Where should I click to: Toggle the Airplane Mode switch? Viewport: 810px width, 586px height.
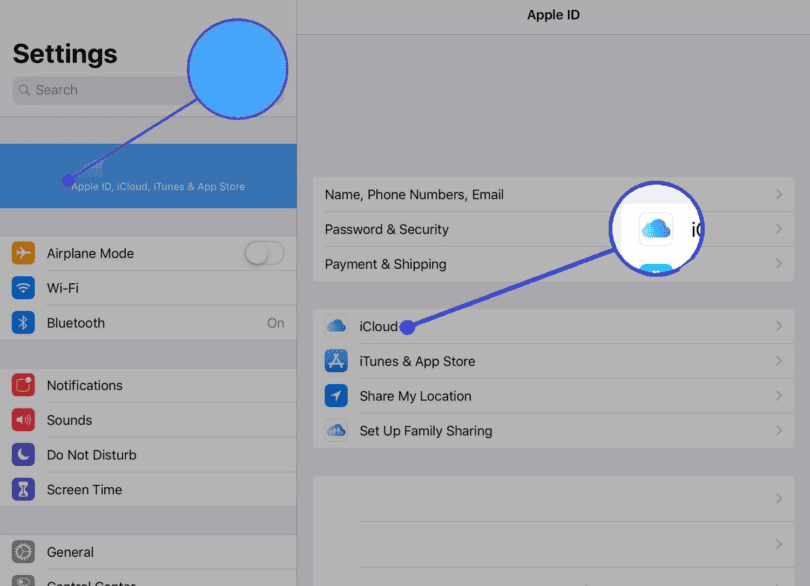[264, 254]
